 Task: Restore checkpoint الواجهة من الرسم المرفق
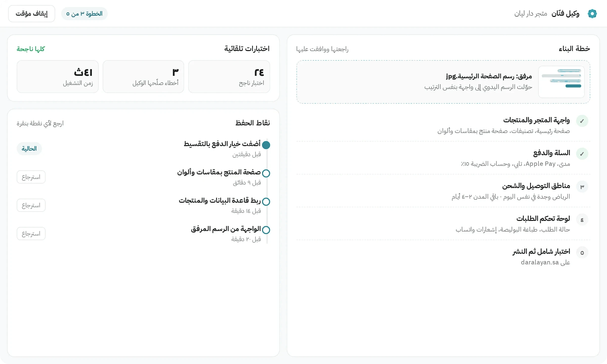[31, 234]
